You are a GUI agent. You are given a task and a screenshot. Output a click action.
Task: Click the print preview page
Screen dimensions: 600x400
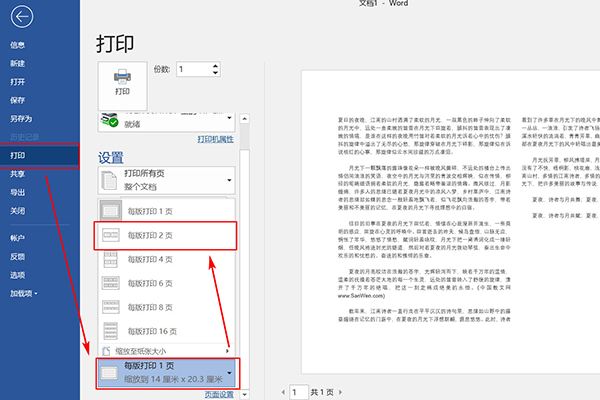450,222
